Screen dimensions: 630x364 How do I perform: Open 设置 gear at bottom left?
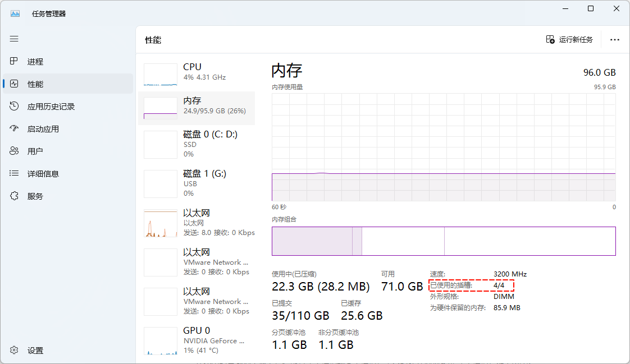click(15, 350)
